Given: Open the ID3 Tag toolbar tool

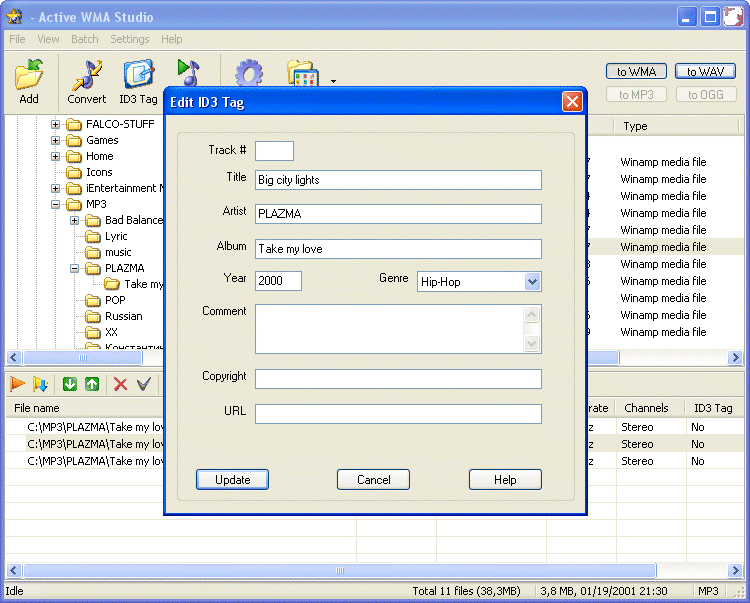Looking at the screenshot, I should 138,81.
